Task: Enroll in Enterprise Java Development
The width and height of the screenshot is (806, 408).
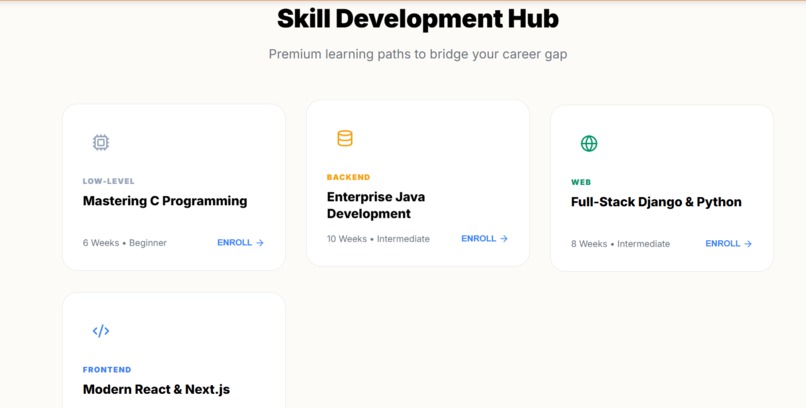Action: click(485, 238)
